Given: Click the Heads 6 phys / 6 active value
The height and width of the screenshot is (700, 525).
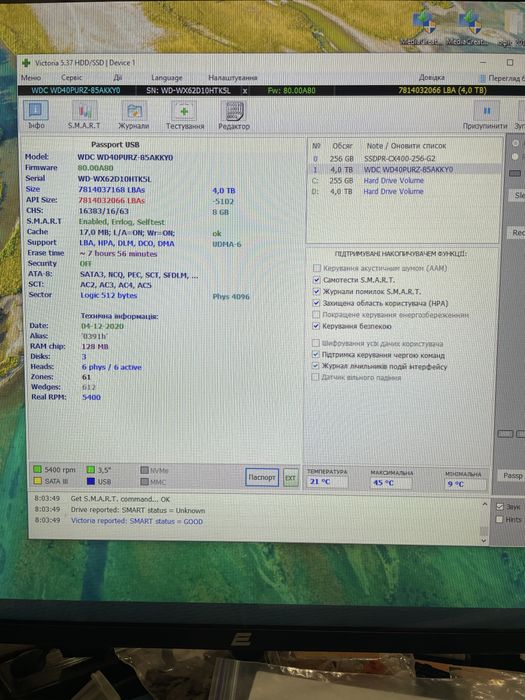Looking at the screenshot, I should pyautogui.click(x=112, y=367).
